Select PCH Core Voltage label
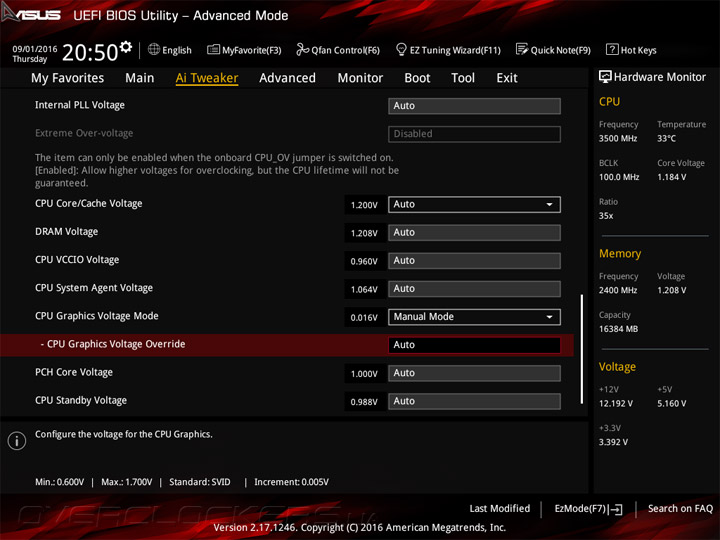720x540 pixels. click(74, 372)
